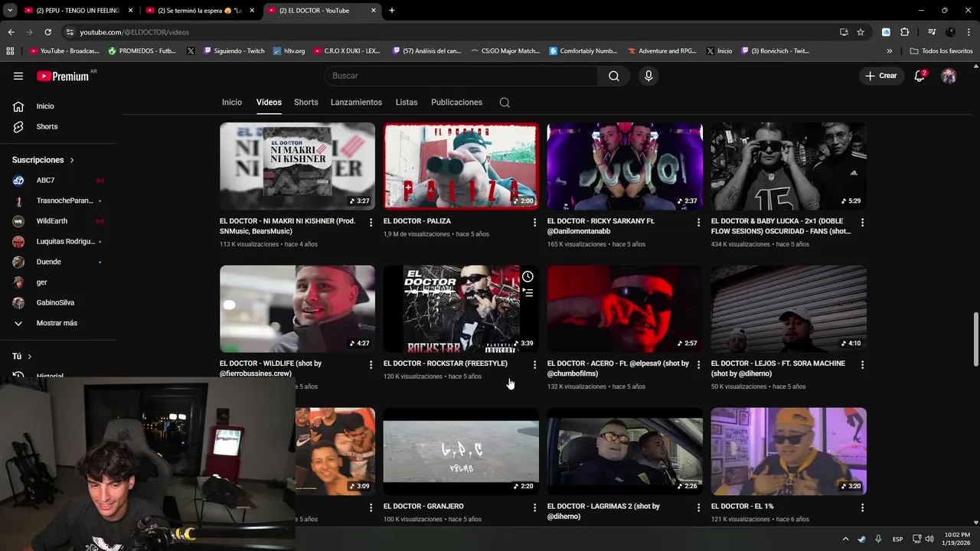Open the notifications bell
The width and height of the screenshot is (980, 551).
(x=920, y=76)
